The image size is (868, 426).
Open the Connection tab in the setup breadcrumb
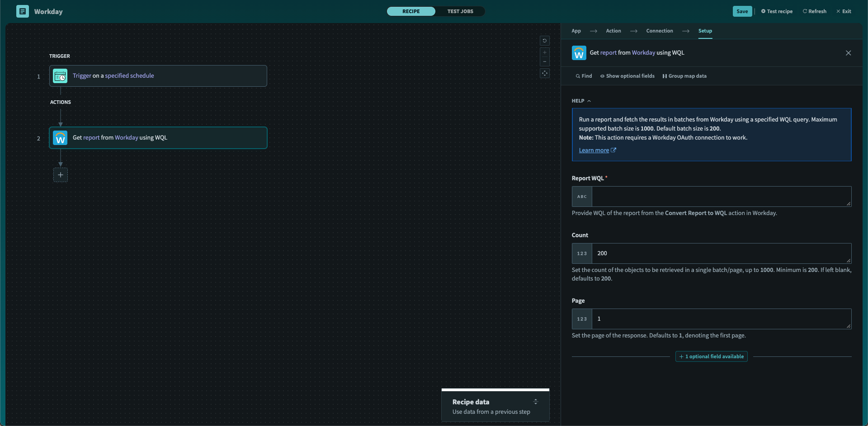660,31
